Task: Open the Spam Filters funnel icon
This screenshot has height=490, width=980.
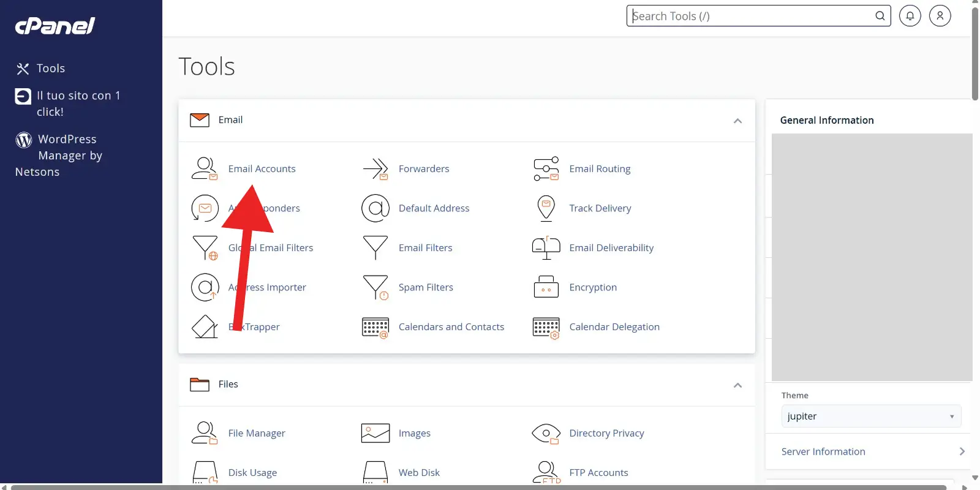Action: 375,287
